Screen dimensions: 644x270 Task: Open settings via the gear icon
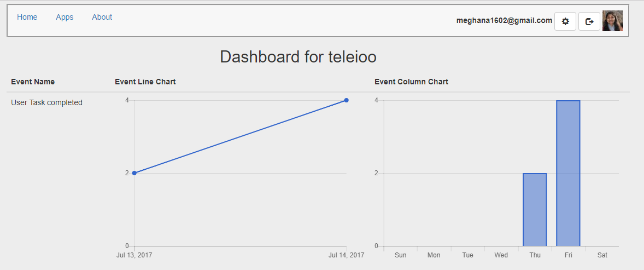[565, 21]
